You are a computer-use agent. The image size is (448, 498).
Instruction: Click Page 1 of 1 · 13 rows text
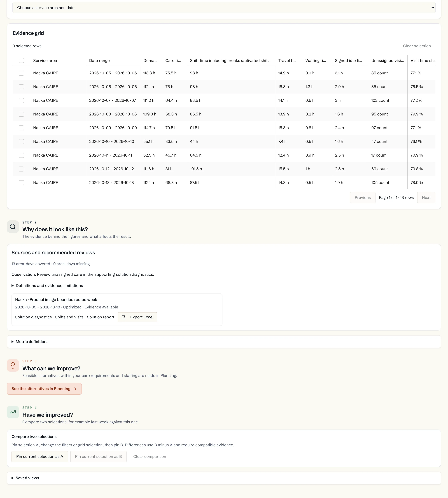396,197
